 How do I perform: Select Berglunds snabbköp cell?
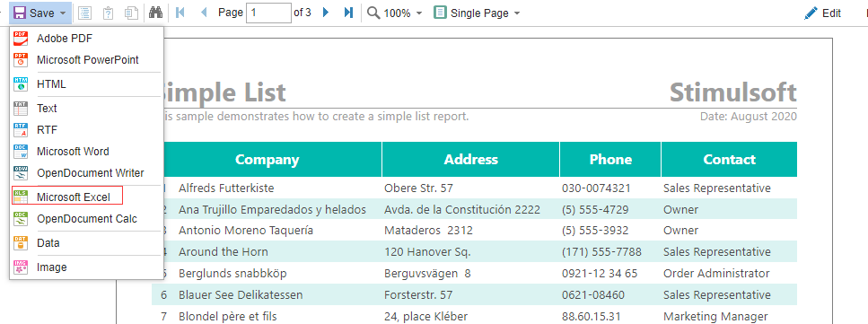pos(232,274)
